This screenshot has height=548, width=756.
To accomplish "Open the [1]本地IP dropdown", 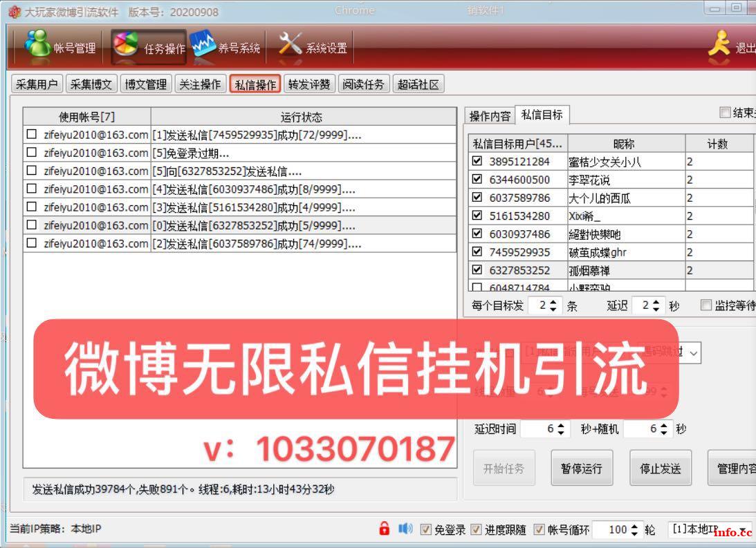I will pyautogui.click(x=710, y=529).
